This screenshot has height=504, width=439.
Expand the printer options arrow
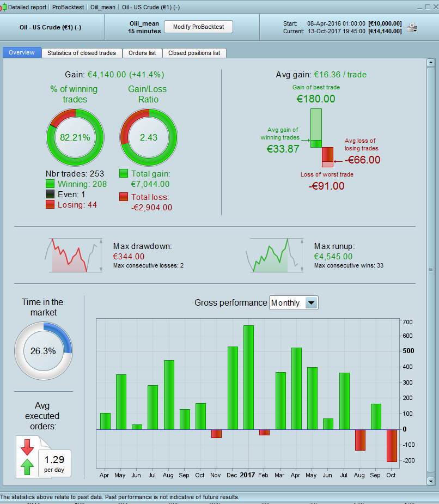(415, 31)
